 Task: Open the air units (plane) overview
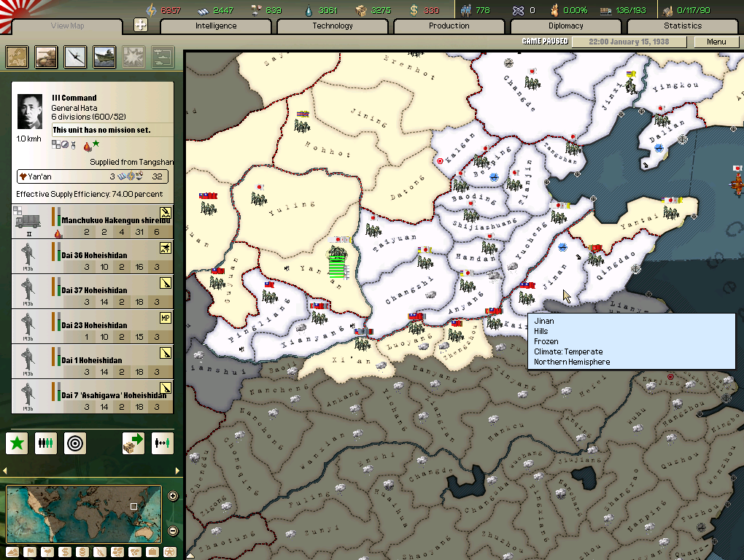click(75, 57)
